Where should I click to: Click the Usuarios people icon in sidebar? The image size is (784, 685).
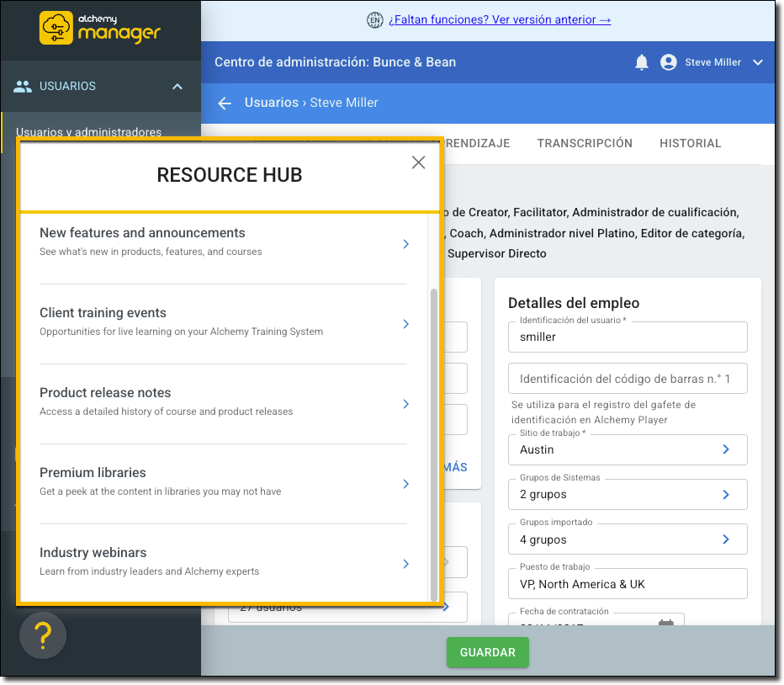[x=23, y=86]
